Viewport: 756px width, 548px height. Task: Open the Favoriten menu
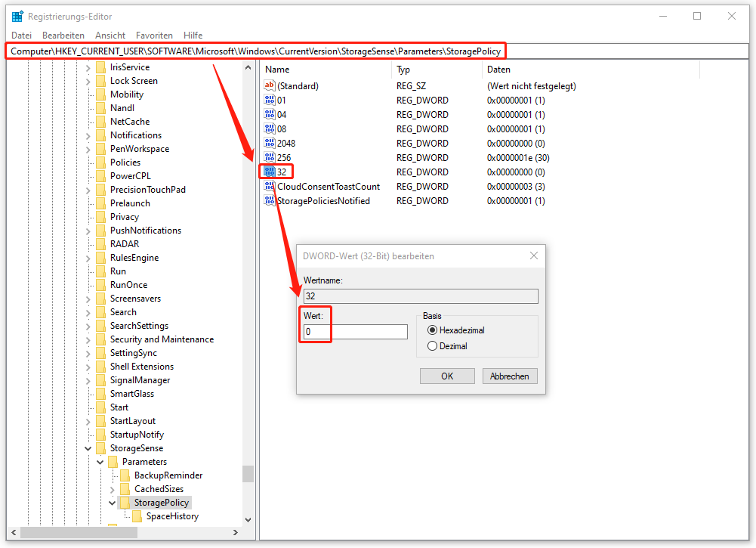pos(154,36)
